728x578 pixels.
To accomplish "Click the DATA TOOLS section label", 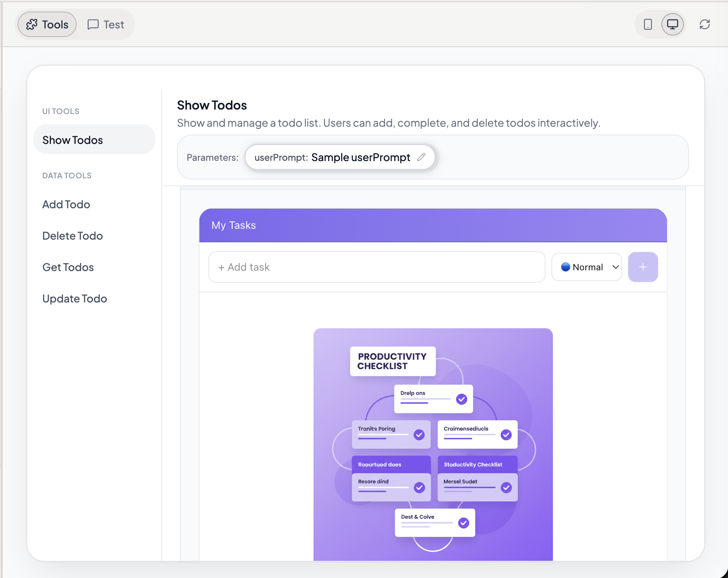I will (x=67, y=176).
